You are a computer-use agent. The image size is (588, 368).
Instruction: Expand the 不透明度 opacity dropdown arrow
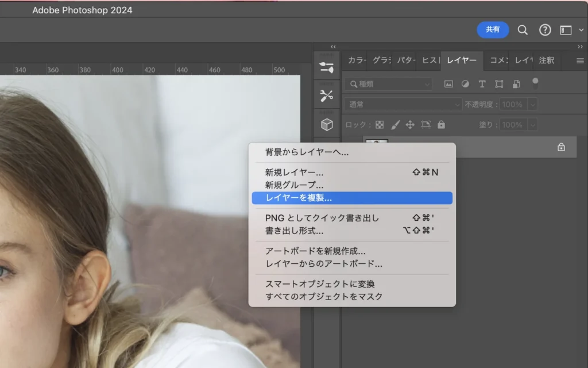click(533, 105)
